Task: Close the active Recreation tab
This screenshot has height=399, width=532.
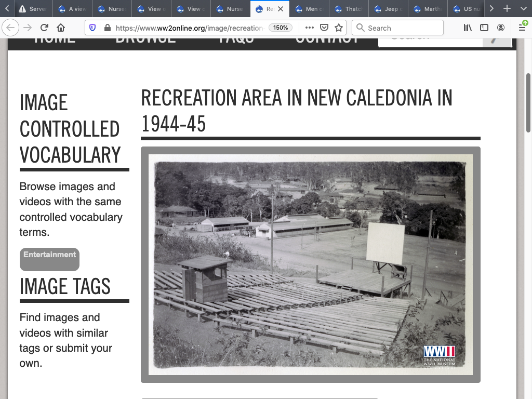Action: 281,9
